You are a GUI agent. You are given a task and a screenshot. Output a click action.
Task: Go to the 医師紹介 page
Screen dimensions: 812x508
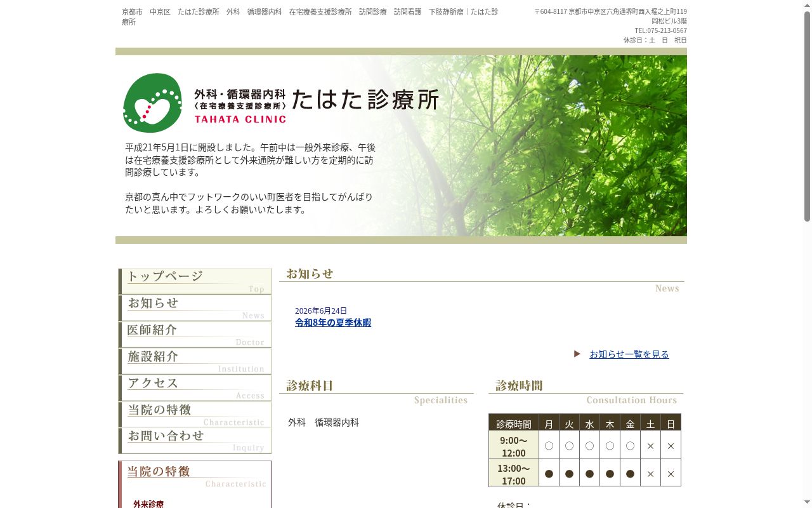coord(195,335)
